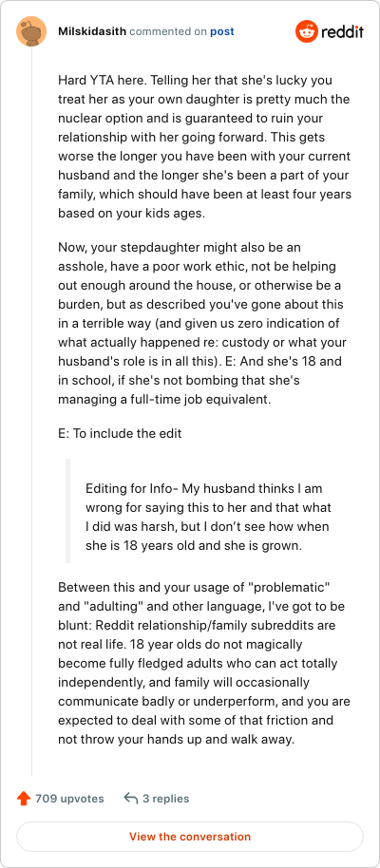Viewport: 380px width, 868px height.
Task: Click the paragraph starting "Hard YTA here"
Action: [x=204, y=146]
